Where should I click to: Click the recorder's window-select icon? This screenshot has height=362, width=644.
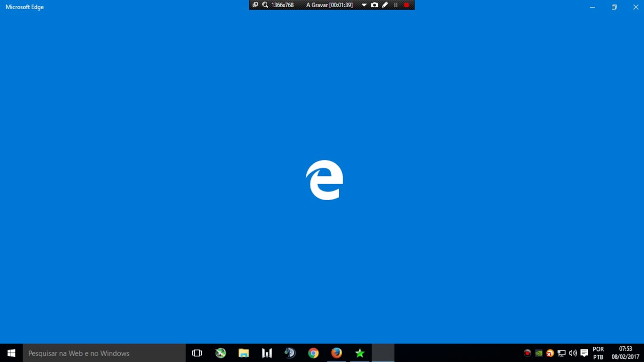tap(255, 5)
